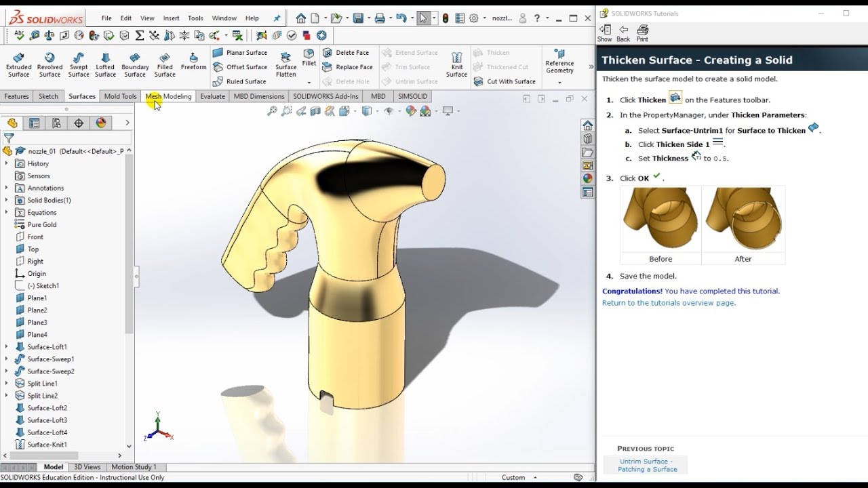Open the DimXpertManager tab icon
868x488 pixels.
(79, 123)
